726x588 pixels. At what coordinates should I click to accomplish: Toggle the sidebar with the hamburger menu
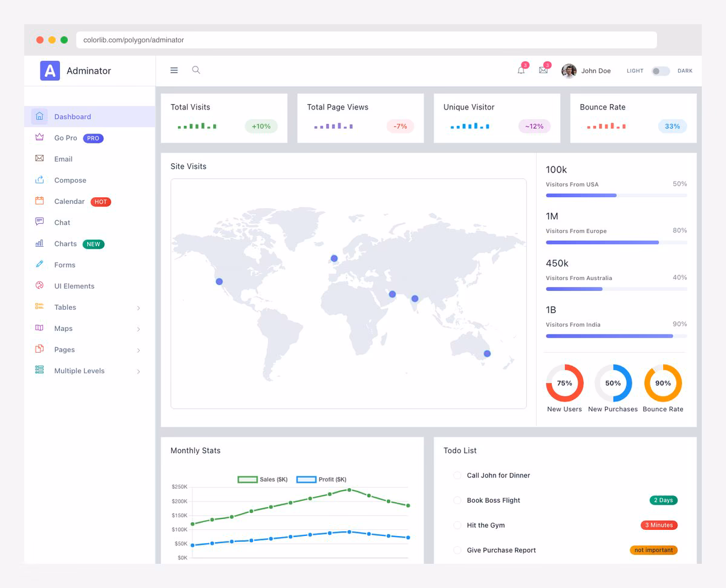pyautogui.click(x=174, y=70)
